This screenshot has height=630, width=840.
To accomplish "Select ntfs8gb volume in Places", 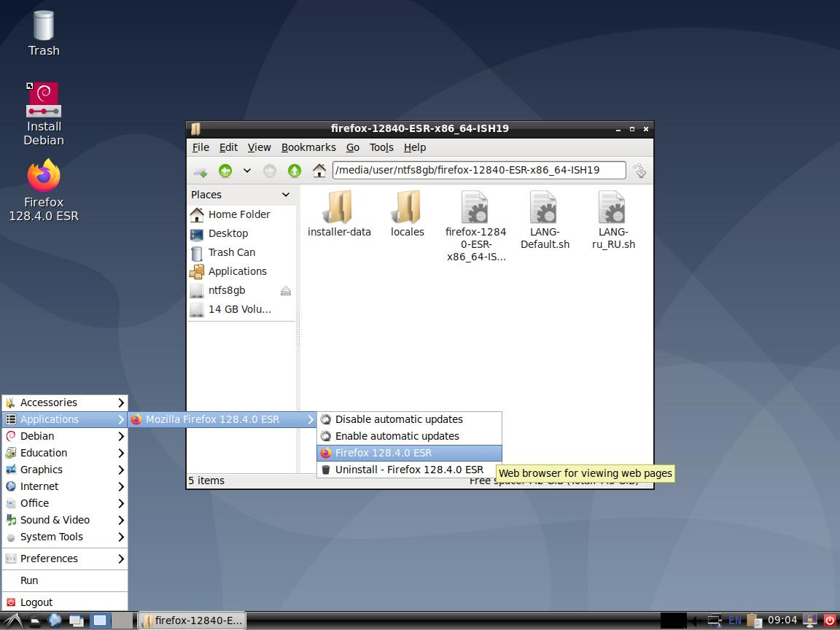I will coord(233,290).
